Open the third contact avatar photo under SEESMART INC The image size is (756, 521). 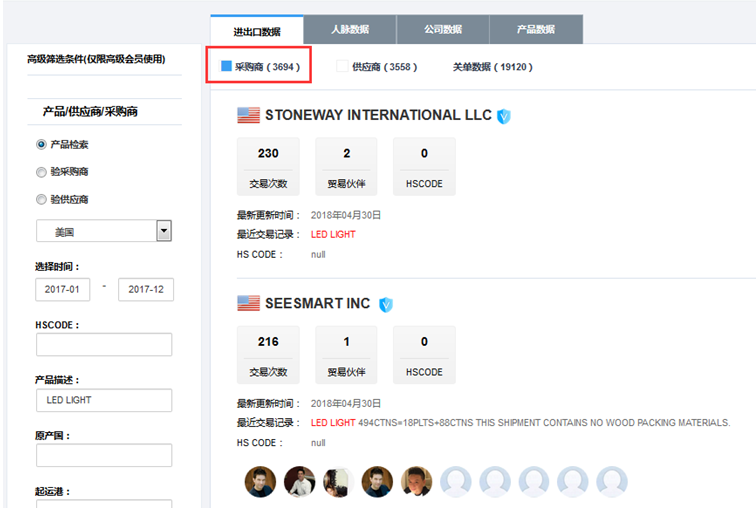(338, 481)
